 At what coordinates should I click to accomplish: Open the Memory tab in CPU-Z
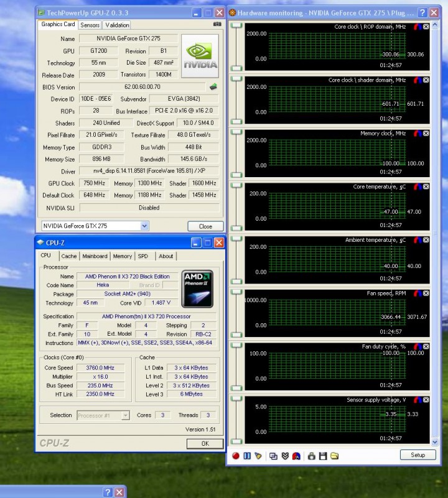[123, 256]
